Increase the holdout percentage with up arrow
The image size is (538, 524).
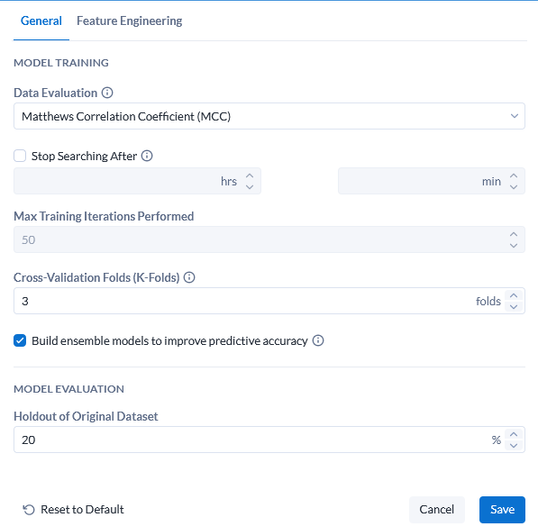pos(513,434)
